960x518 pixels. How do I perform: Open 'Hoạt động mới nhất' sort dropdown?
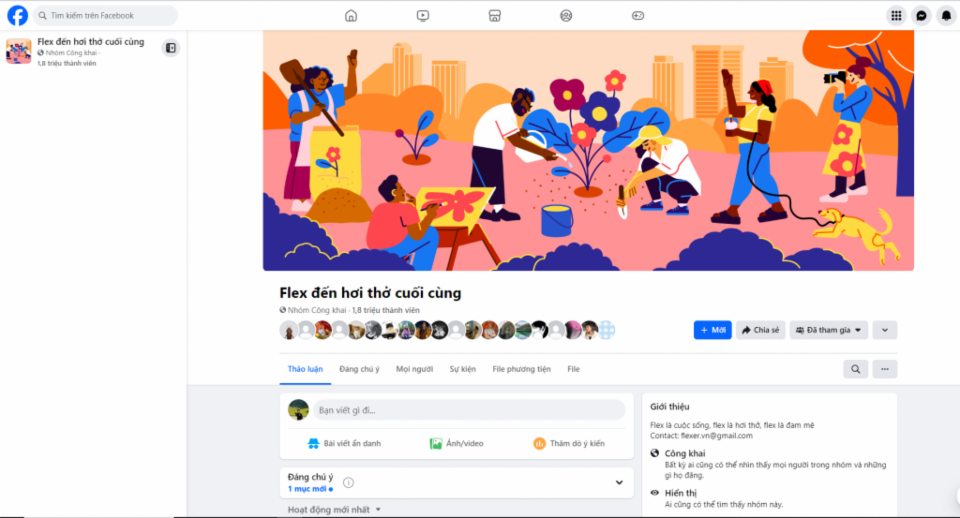[x=334, y=509]
